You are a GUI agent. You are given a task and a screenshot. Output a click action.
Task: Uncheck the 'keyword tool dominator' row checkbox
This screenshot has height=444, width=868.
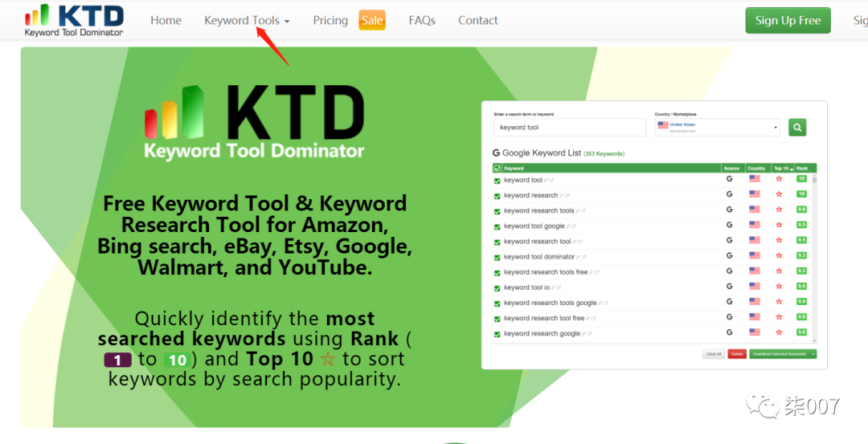pos(497,258)
